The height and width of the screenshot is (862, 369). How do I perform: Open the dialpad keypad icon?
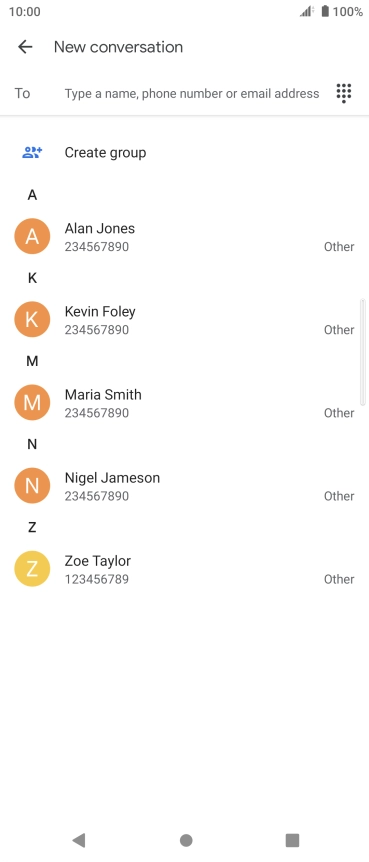[x=344, y=93]
